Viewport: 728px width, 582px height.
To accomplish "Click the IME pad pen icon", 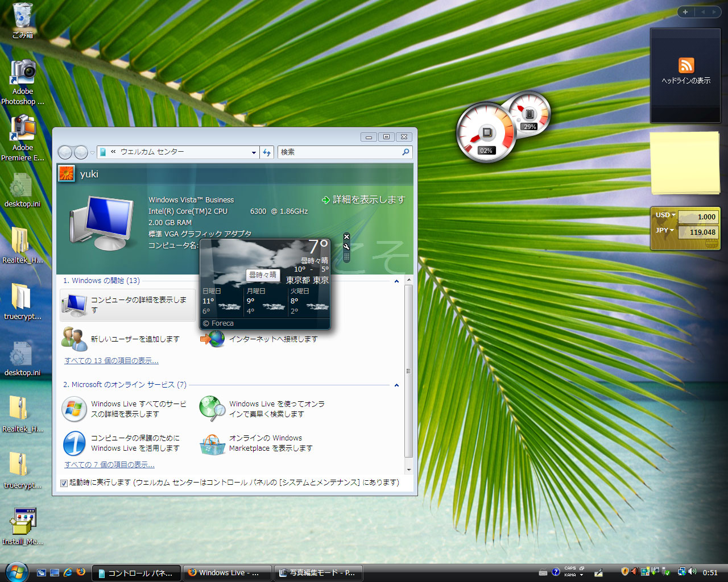I will [x=598, y=572].
